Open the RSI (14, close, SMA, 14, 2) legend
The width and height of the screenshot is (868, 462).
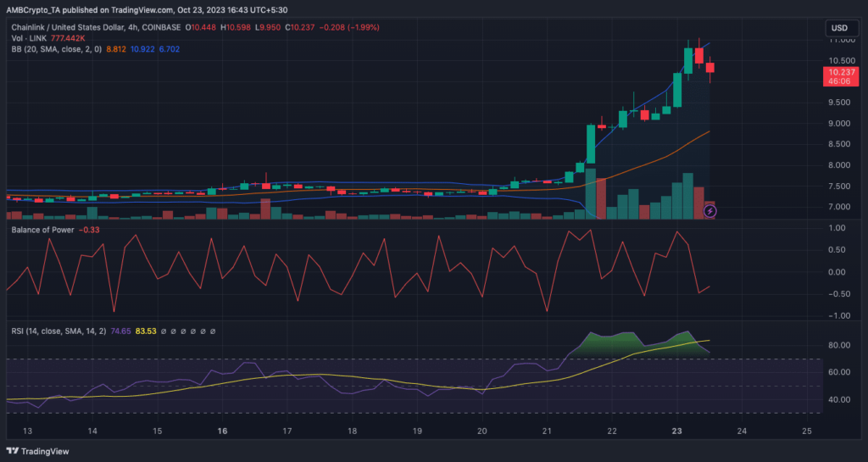point(56,331)
